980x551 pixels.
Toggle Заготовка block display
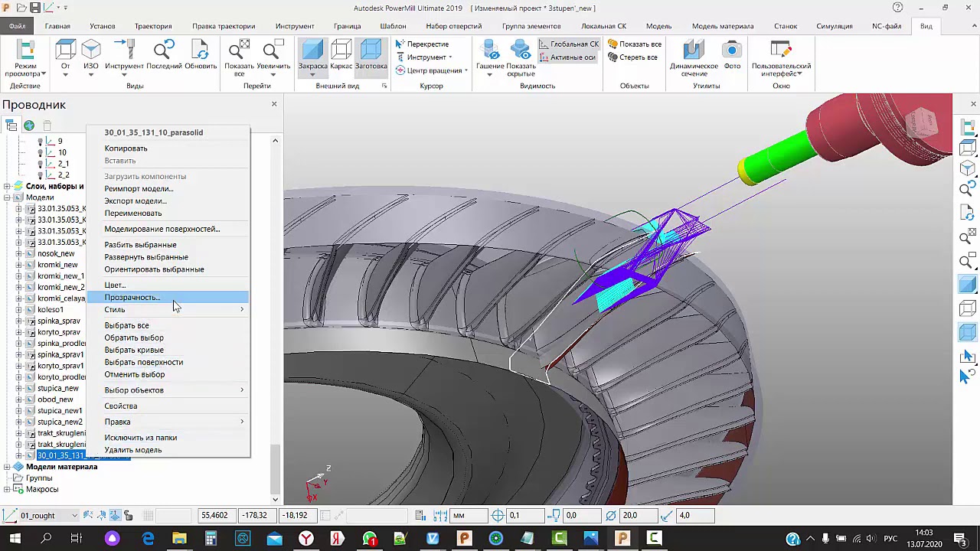point(371,56)
